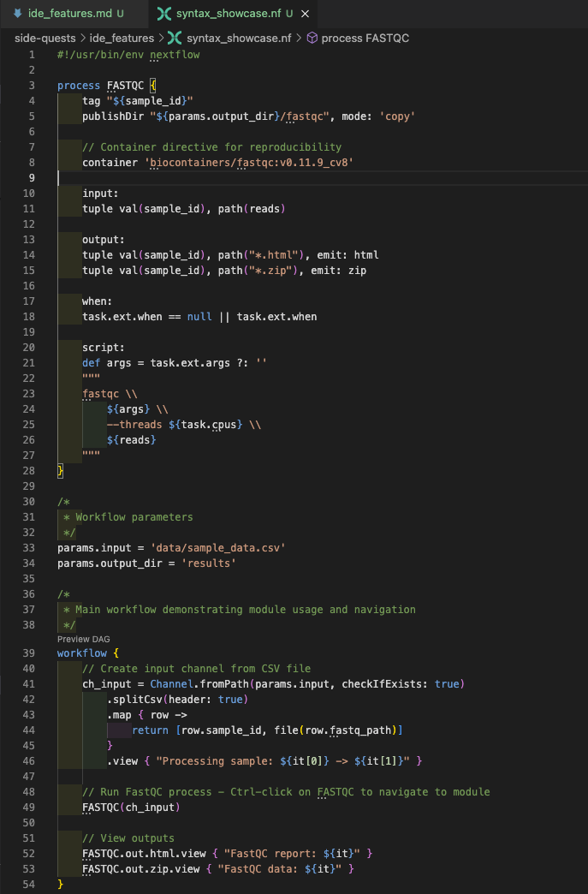Viewport: 588px width, 894px height.
Task: Click '// View outputs' comment on line 51
Action: (128, 838)
